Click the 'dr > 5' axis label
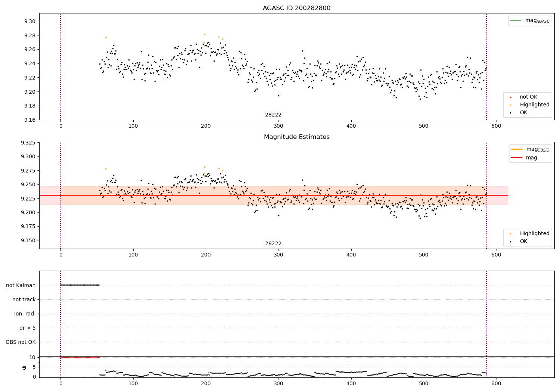This screenshot has height=392, width=560. 28,328
